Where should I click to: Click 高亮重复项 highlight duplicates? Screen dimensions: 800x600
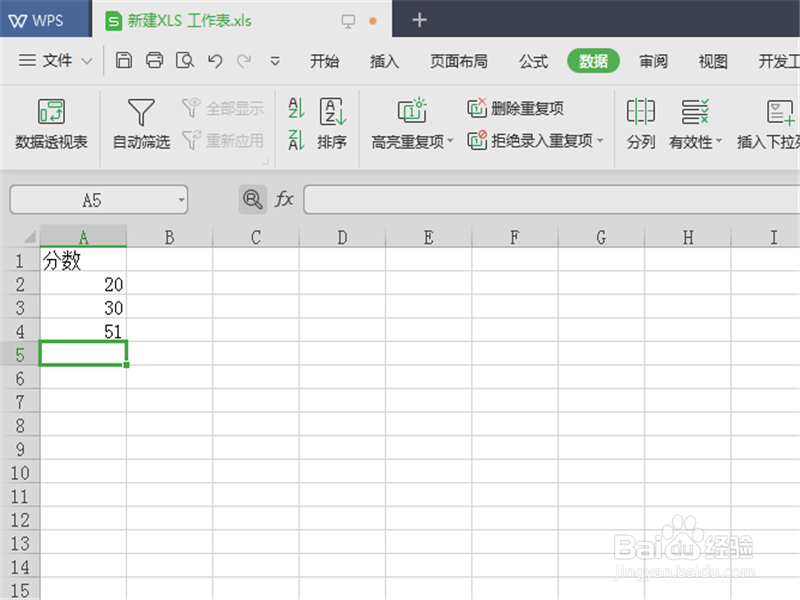[412, 124]
